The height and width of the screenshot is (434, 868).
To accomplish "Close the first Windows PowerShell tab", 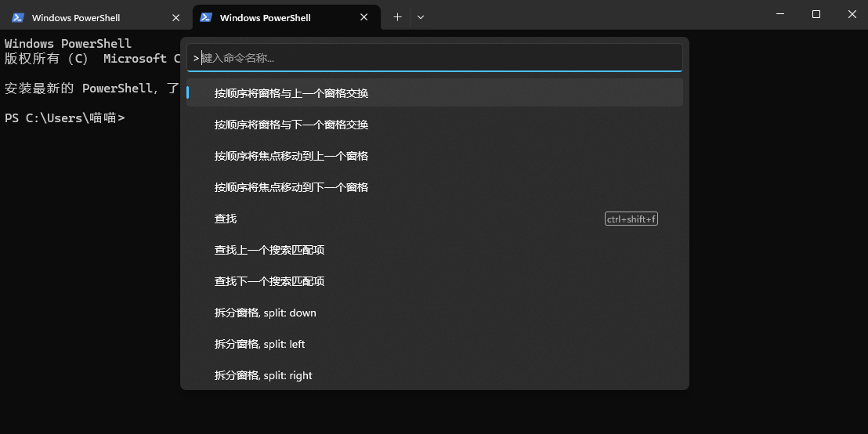I will (176, 18).
